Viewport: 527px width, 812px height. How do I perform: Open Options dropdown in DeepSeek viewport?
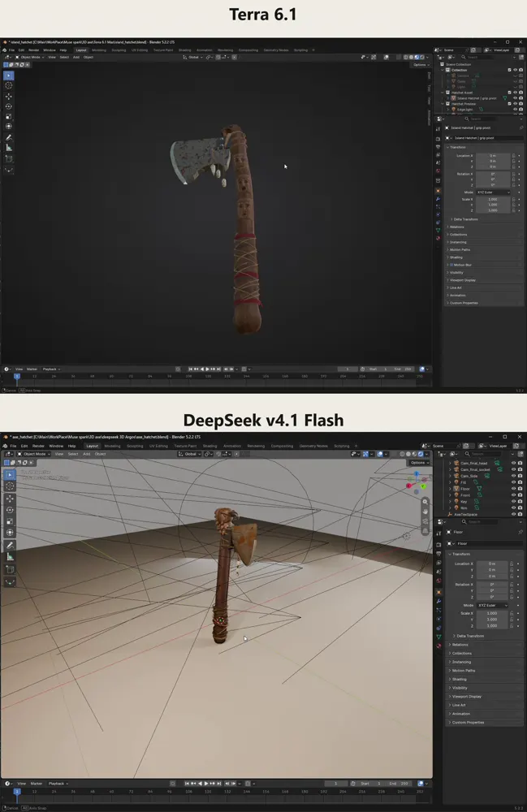pos(419,463)
